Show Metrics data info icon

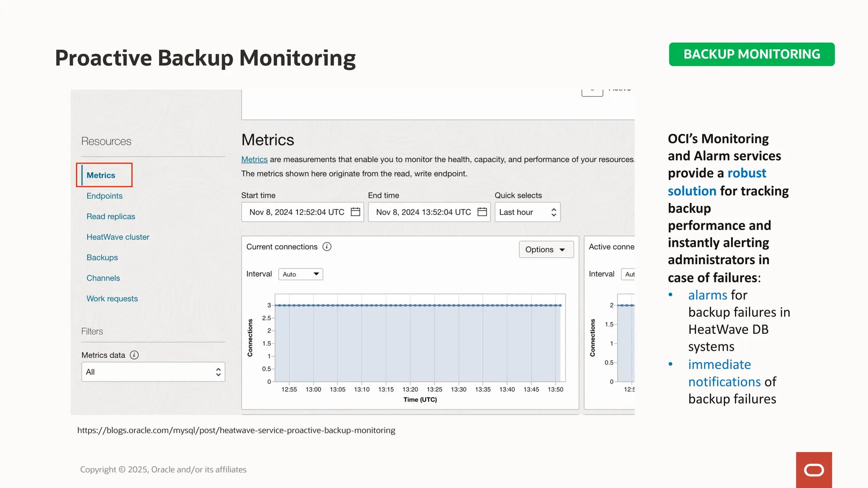pyautogui.click(x=134, y=355)
